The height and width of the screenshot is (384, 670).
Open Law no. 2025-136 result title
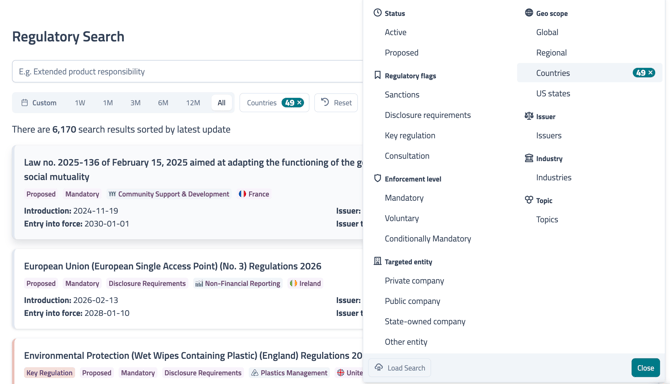tap(193, 170)
